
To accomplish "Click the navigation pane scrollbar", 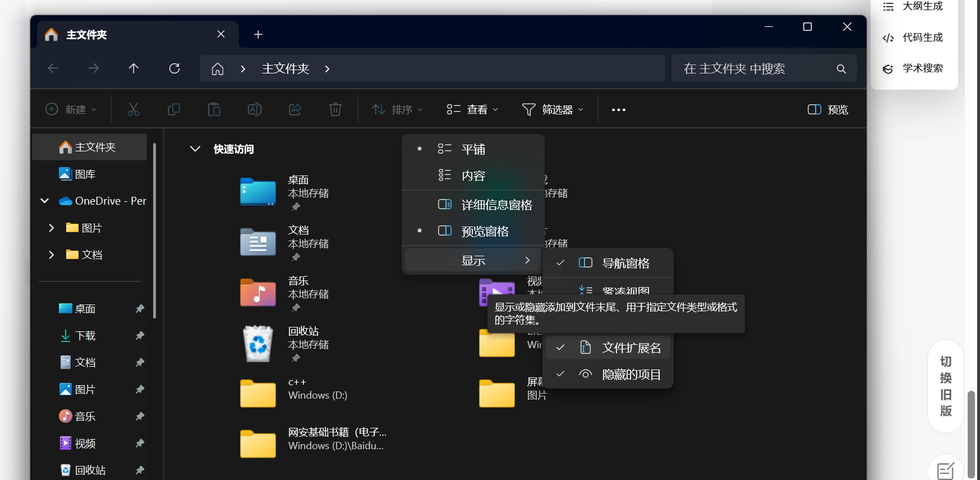I will click(154, 231).
